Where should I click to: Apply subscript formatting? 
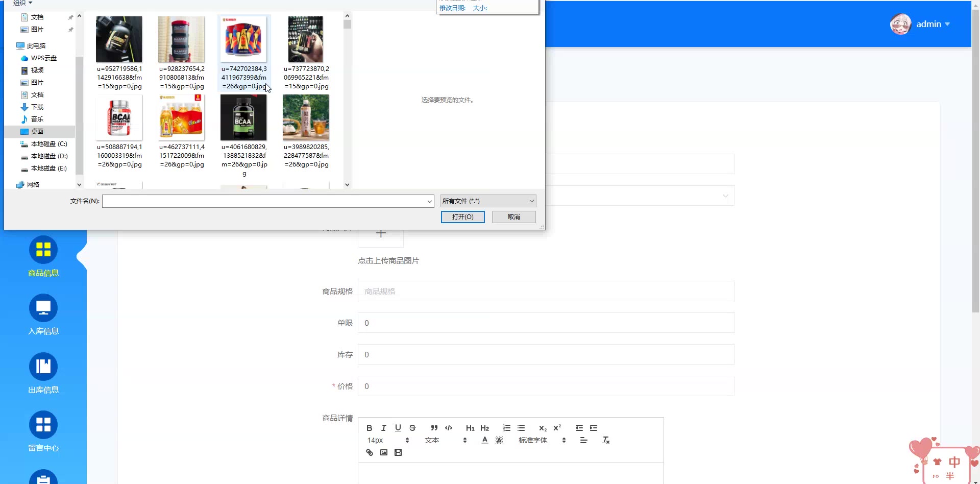pyautogui.click(x=543, y=428)
